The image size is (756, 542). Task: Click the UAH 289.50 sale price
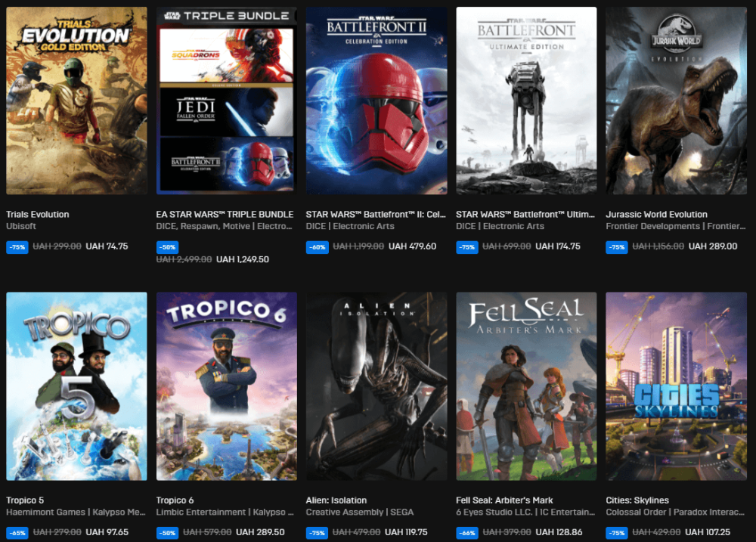click(x=260, y=532)
